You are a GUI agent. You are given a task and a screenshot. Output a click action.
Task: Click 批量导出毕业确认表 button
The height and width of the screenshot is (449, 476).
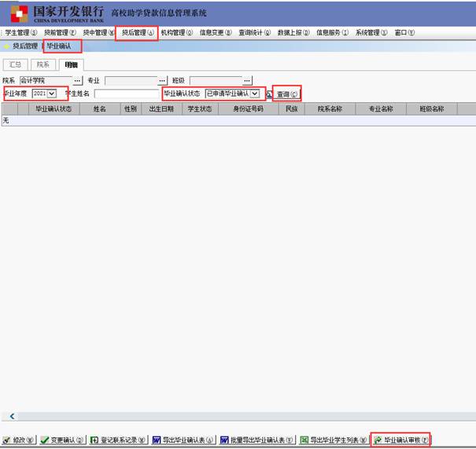(x=258, y=440)
